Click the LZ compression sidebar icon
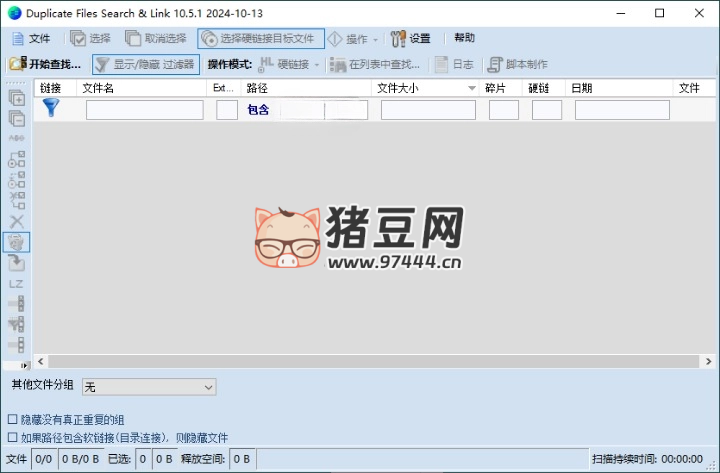This screenshot has height=473, width=720. [17, 284]
